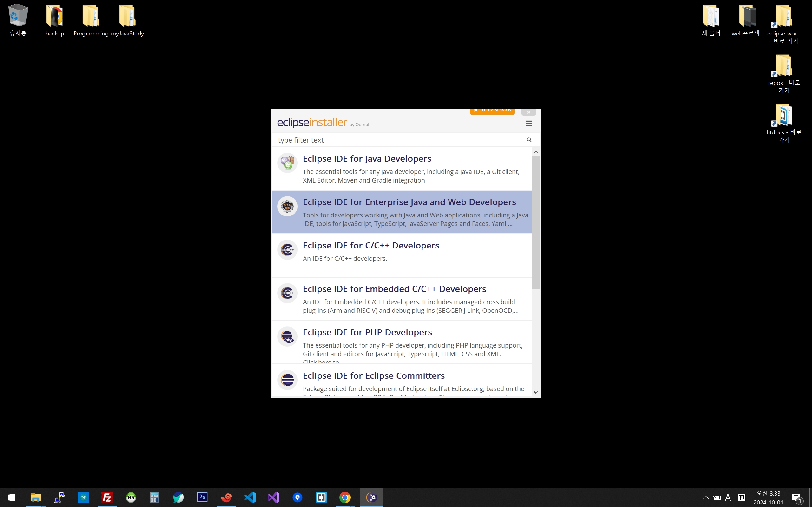The height and width of the screenshot is (507, 812).
Task: Click the package list scroll down arrow
Action: click(536, 392)
